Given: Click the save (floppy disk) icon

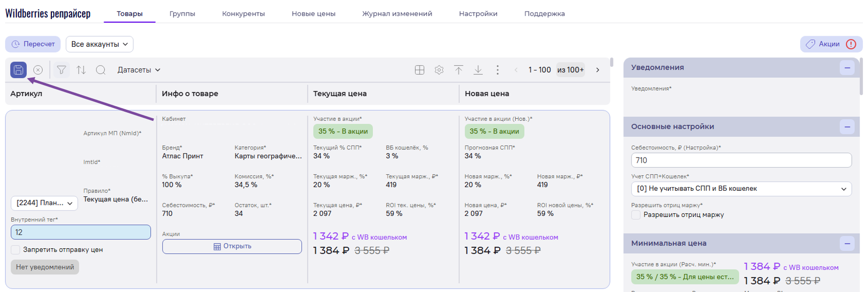Looking at the screenshot, I should tap(19, 70).
